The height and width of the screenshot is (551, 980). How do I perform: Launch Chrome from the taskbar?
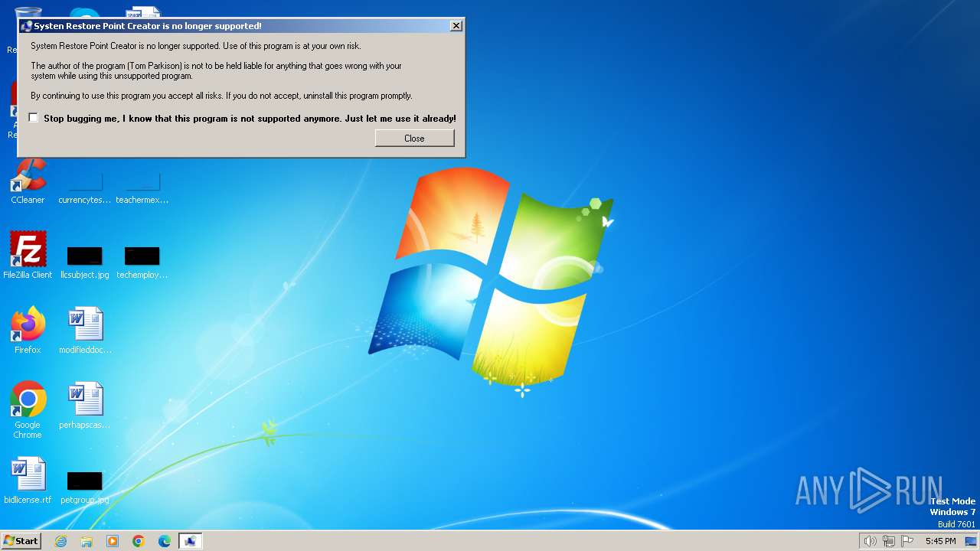(x=139, y=541)
